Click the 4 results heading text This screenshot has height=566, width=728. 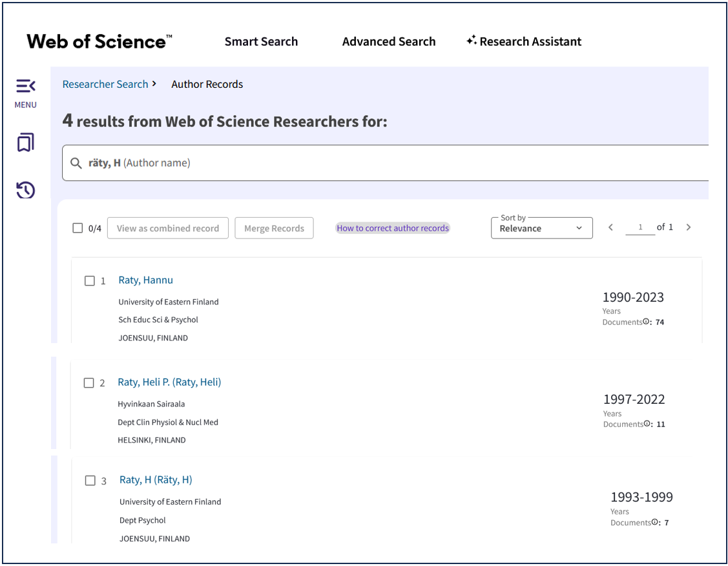tap(225, 121)
